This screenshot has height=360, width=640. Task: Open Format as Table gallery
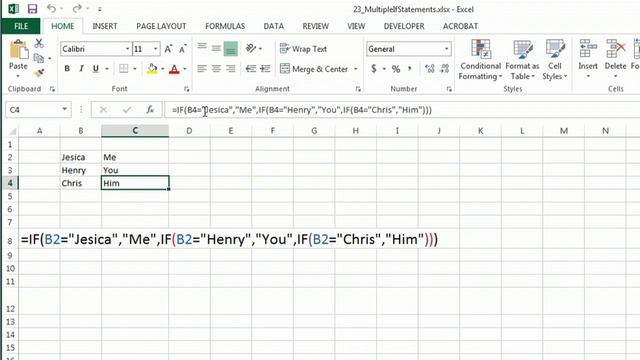click(x=522, y=60)
